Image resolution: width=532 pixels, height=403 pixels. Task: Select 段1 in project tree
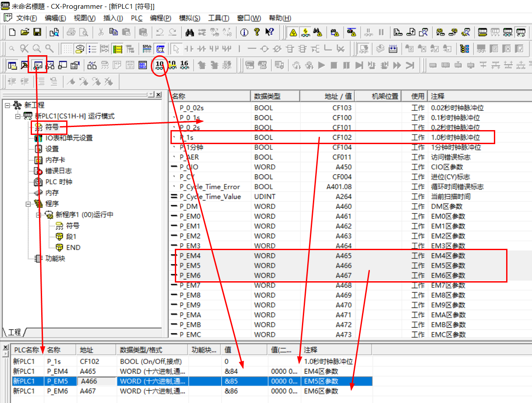[71, 237]
